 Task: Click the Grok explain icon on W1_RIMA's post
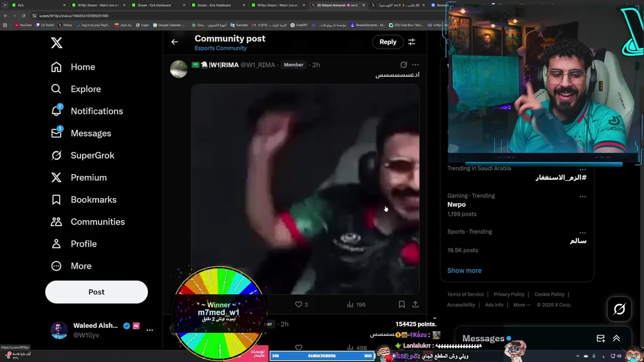click(x=404, y=65)
